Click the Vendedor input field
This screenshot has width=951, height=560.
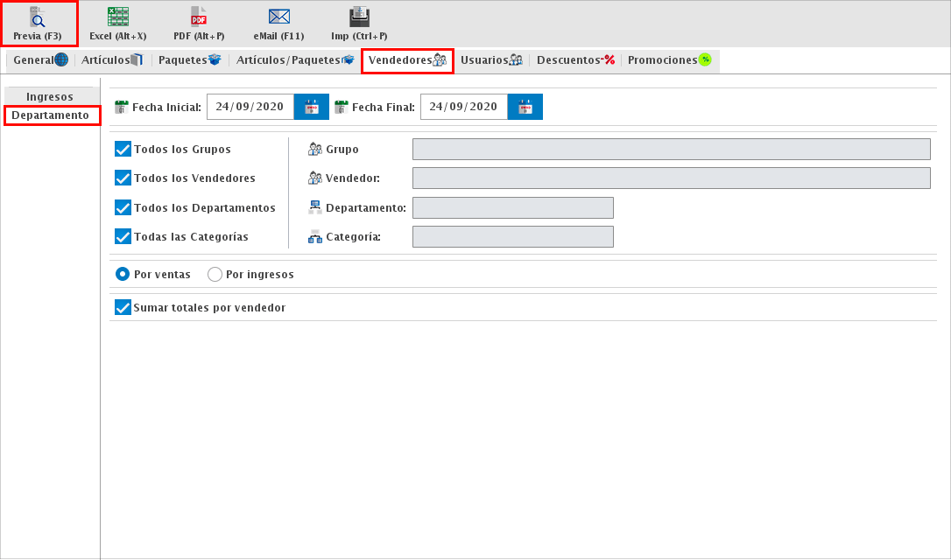[x=671, y=178]
